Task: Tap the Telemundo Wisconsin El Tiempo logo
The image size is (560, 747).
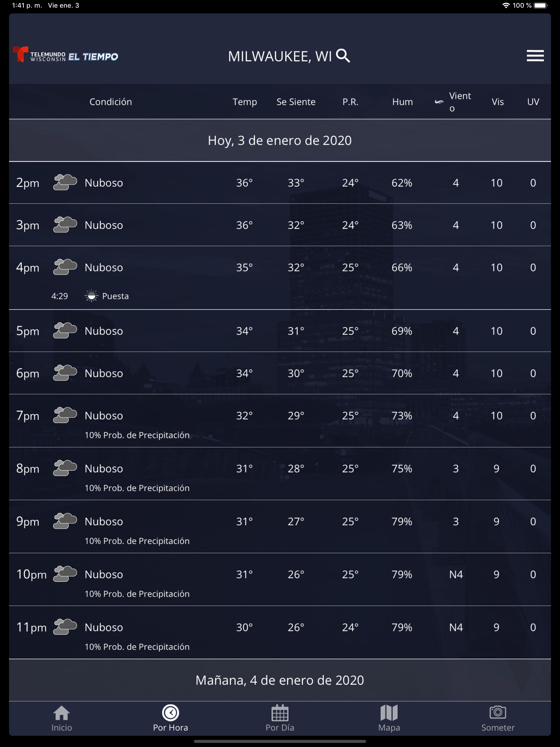Action: [x=65, y=55]
